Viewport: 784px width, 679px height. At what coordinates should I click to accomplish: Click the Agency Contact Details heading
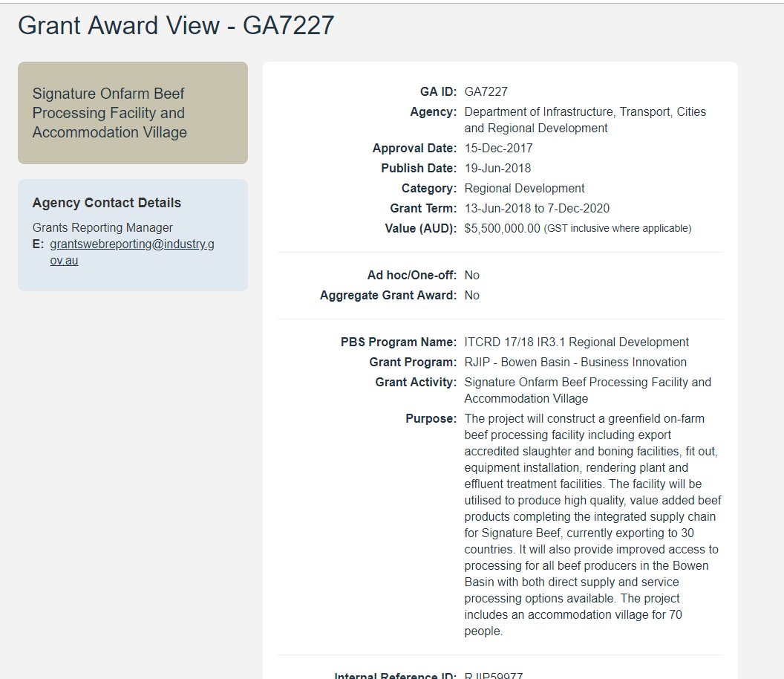[x=106, y=203]
